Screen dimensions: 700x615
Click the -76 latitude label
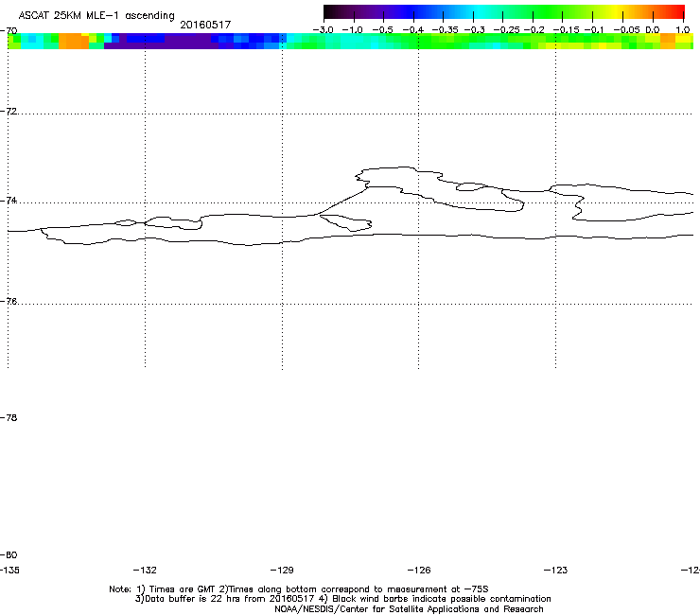(9, 302)
